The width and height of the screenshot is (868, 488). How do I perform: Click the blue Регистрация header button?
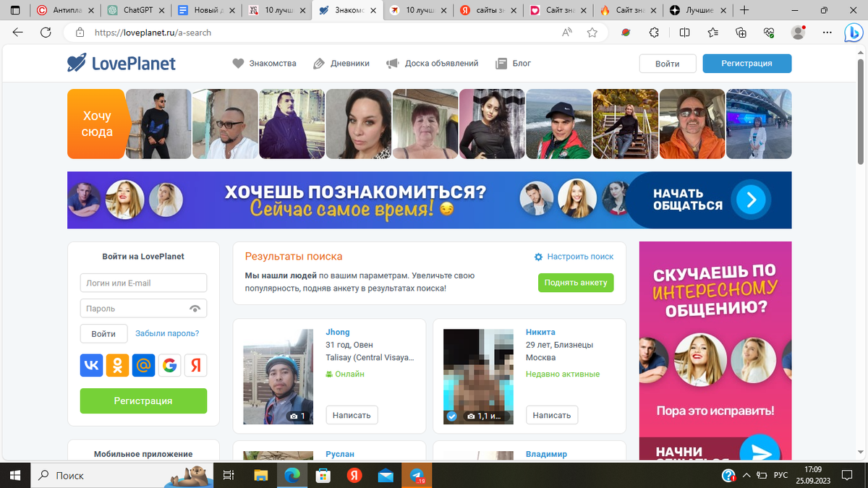(x=746, y=64)
